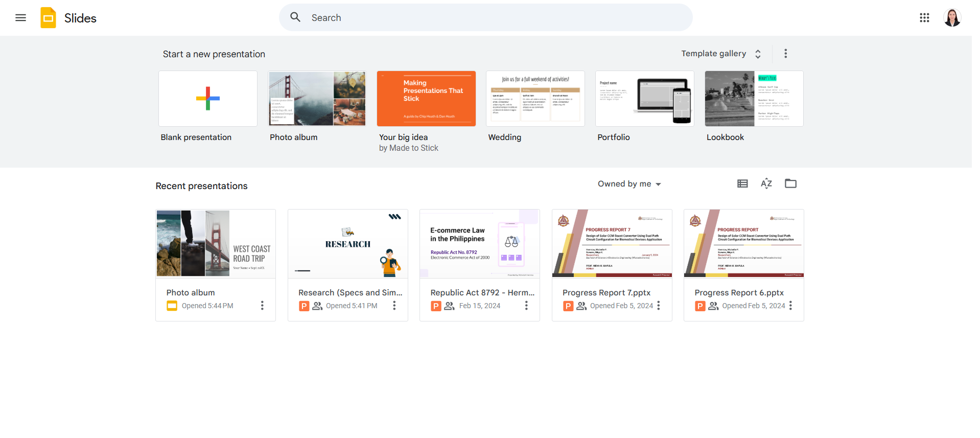The width and height of the screenshot is (980, 438).
Task: Open template section more options menu
Action: [785, 54]
